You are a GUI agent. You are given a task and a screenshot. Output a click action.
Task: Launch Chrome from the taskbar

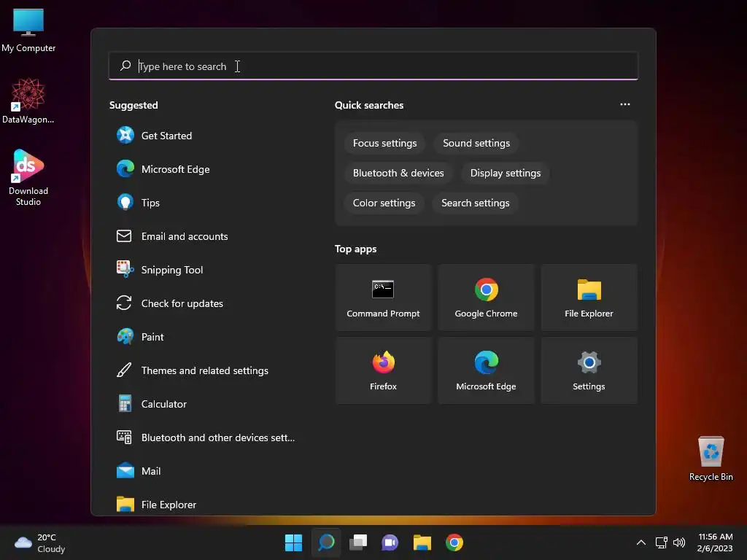pyautogui.click(x=454, y=542)
